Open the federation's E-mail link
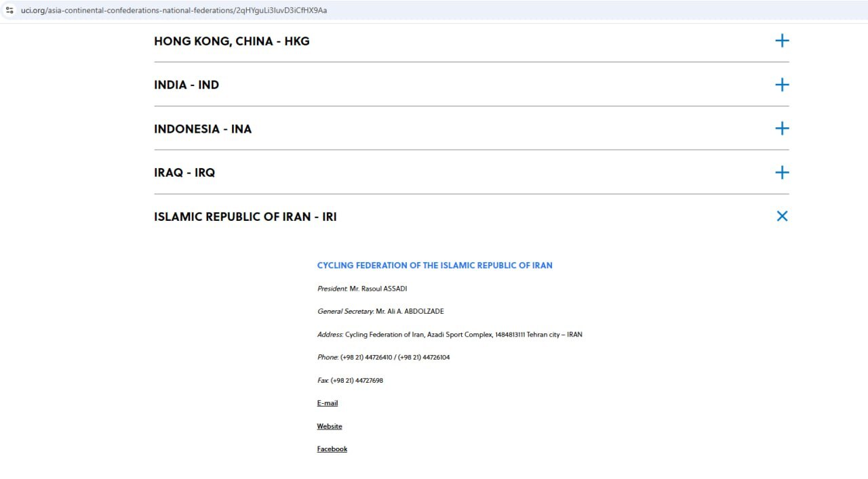868x479 pixels. point(327,403)
